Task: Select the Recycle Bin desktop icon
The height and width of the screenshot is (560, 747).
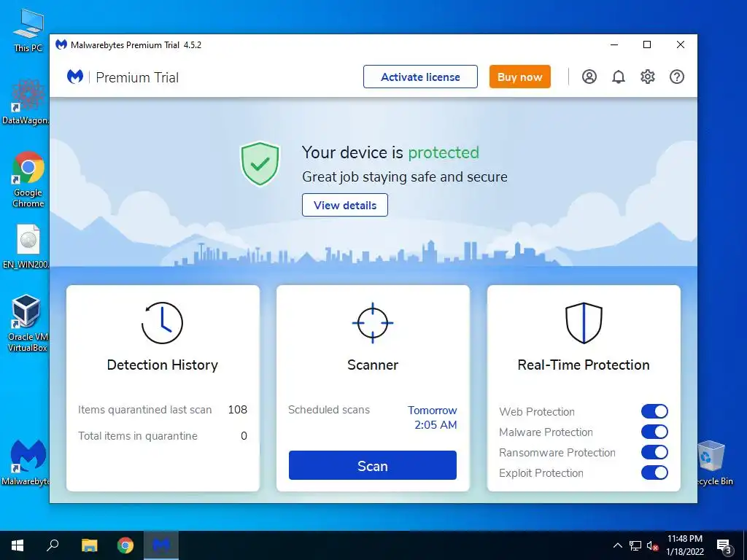Action: pyautogui.click(x=714, y=463)
